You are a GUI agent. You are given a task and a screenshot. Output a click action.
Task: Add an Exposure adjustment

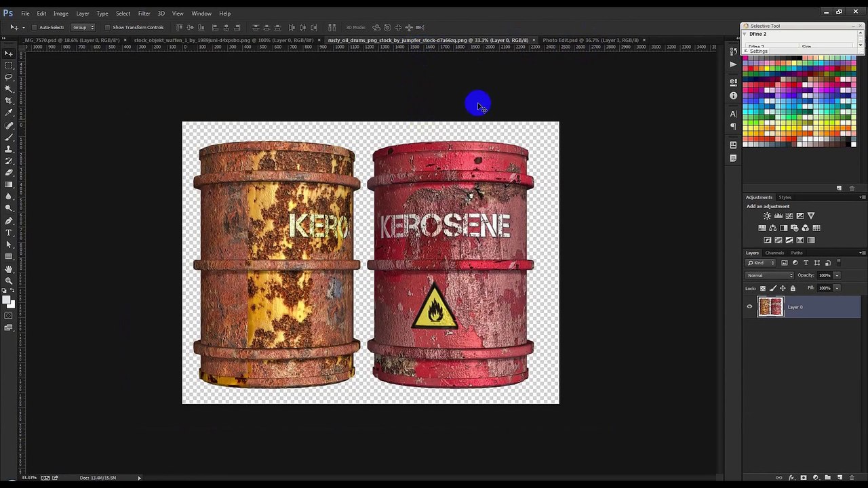point(800,216)
